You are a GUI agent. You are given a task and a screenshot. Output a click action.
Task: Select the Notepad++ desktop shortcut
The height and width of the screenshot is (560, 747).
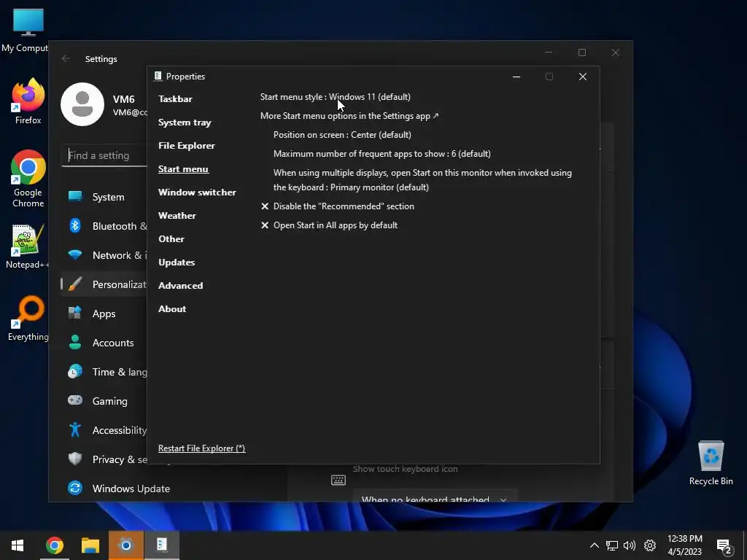click(28, 246)
